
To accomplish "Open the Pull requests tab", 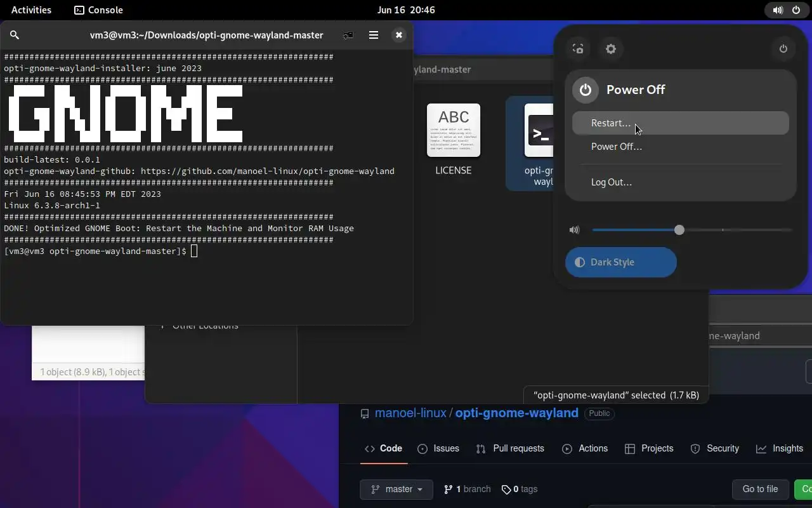I will [x=510, y=448].
